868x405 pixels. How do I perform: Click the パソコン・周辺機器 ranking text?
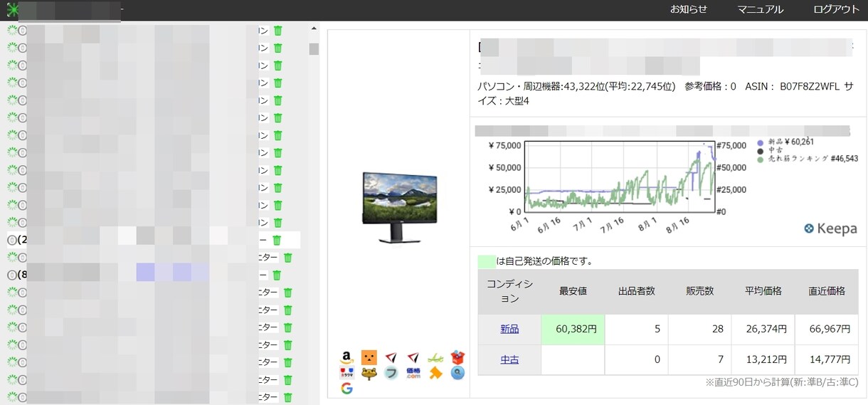pyautogui.click(x=576, y=87)
